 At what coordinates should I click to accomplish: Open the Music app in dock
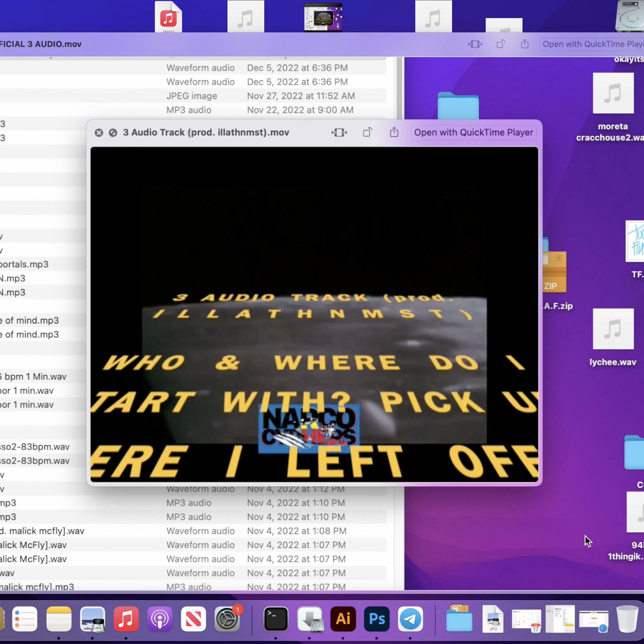pyautogui.click(x=126, y=619)
